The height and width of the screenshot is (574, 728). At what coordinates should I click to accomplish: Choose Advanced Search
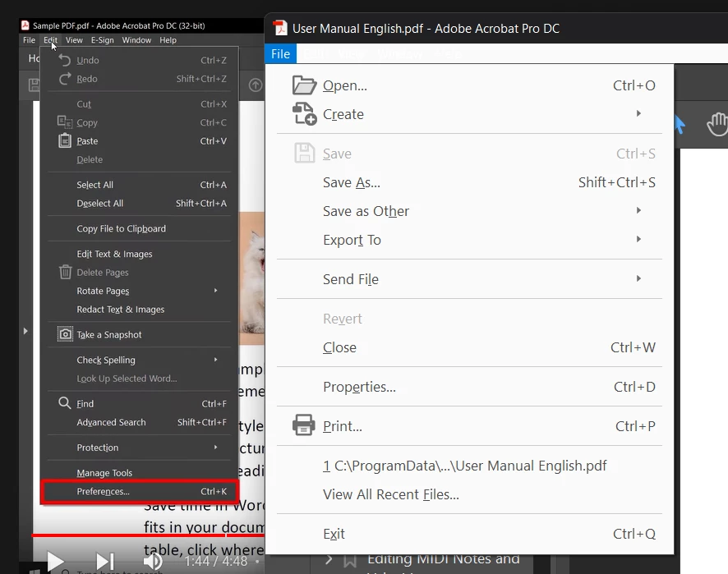tap(140, 422)
